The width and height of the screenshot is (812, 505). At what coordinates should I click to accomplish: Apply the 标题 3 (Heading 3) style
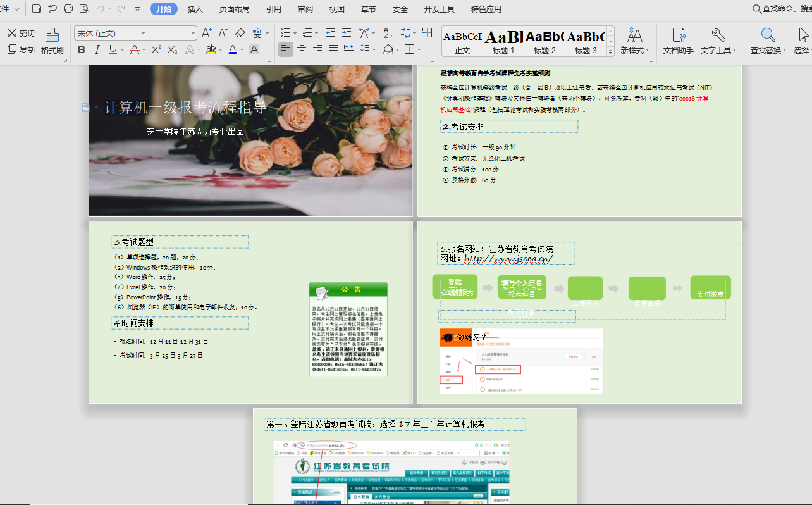pos(586,42)
